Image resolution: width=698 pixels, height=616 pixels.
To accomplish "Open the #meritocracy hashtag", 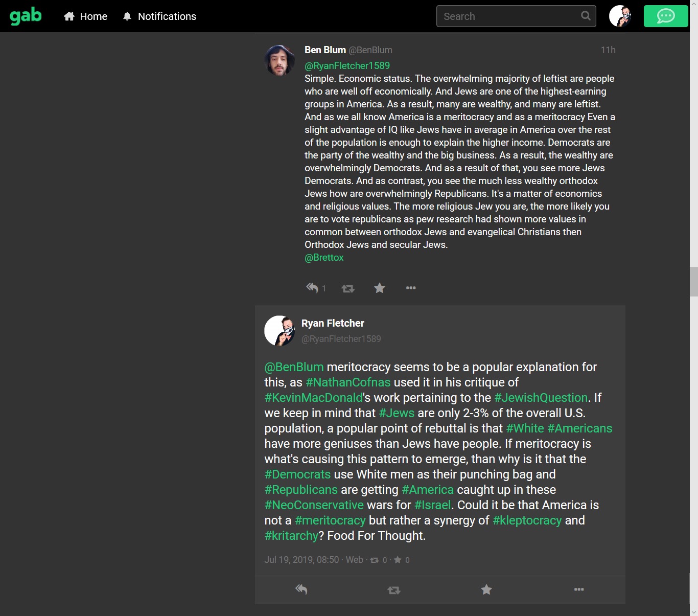I will (x=330, y=520).
